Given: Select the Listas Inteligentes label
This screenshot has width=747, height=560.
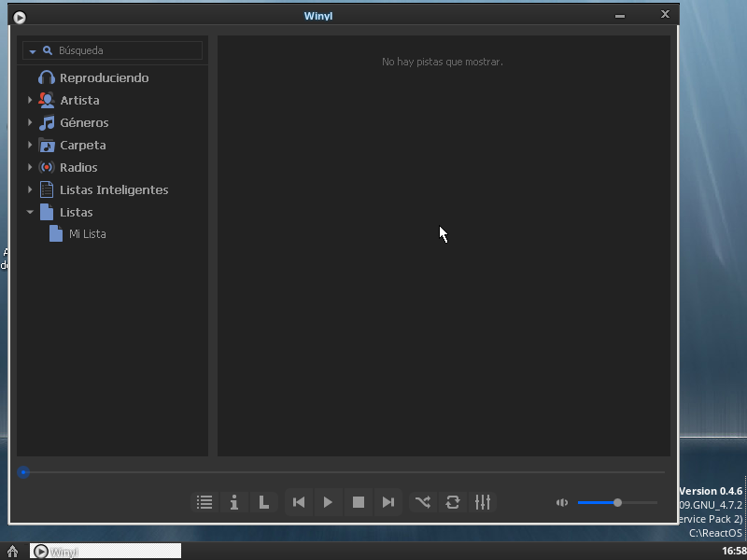Looking at the screenshot, I should [x=114, y=190].
